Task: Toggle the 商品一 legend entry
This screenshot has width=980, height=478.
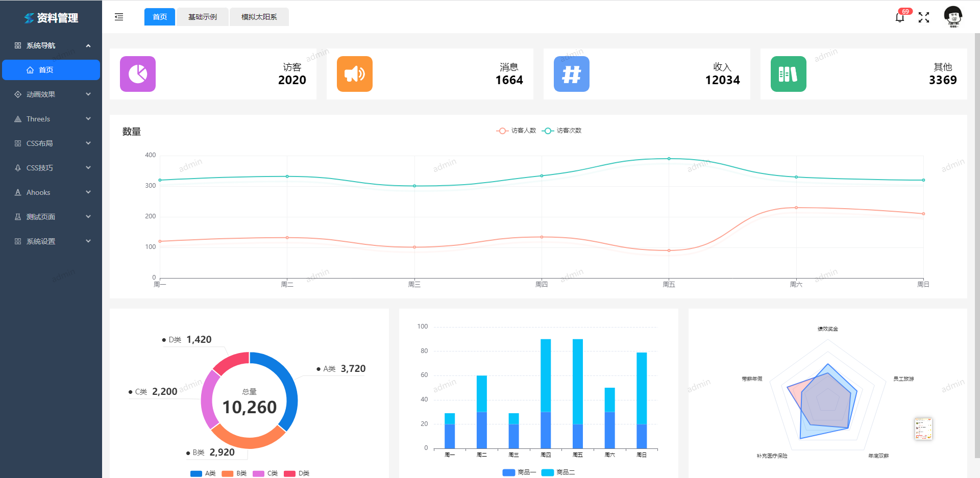Action: (x=519, y=472)
